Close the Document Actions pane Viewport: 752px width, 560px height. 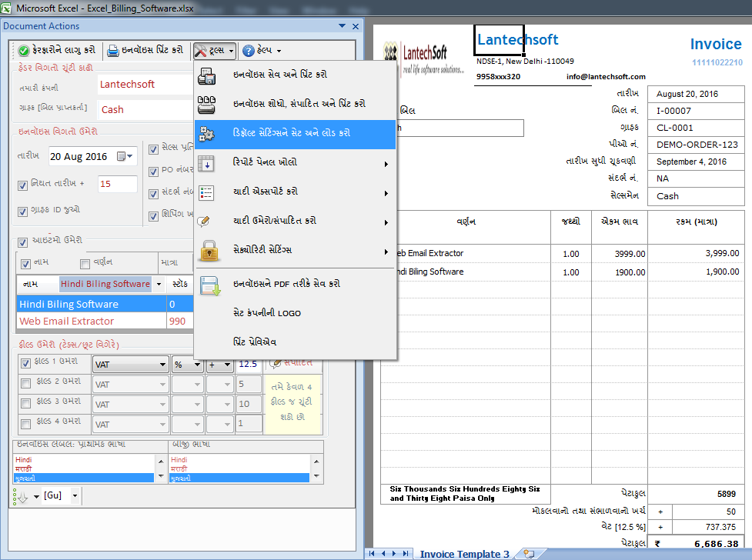coord(356,26)
